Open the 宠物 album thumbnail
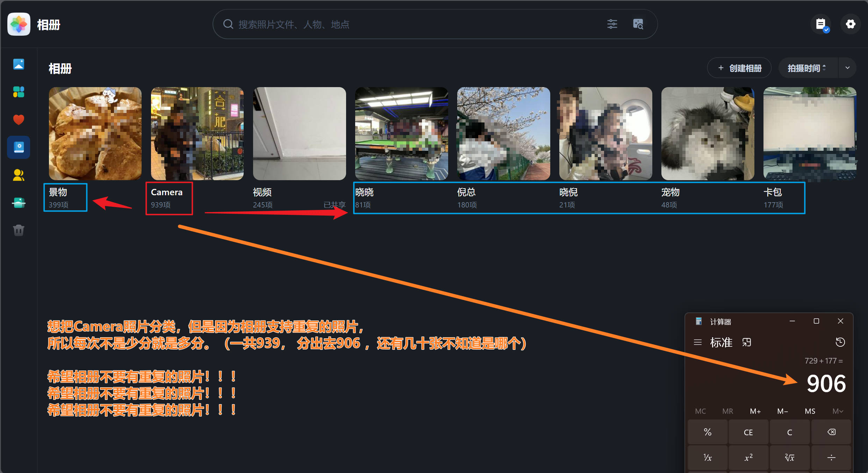Image resolution: width=868 pixels, height=473 pixels. tap(708, 134)
